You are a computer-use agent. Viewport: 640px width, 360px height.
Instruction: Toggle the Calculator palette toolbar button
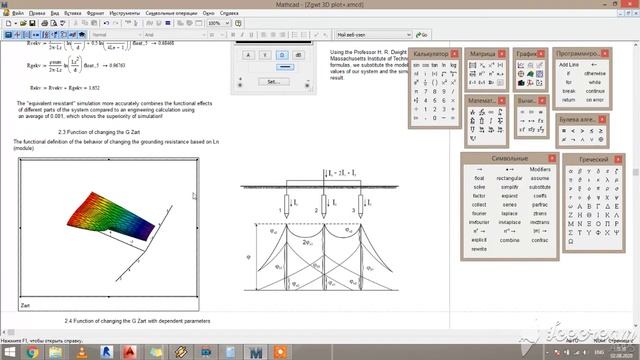[8, 35]
